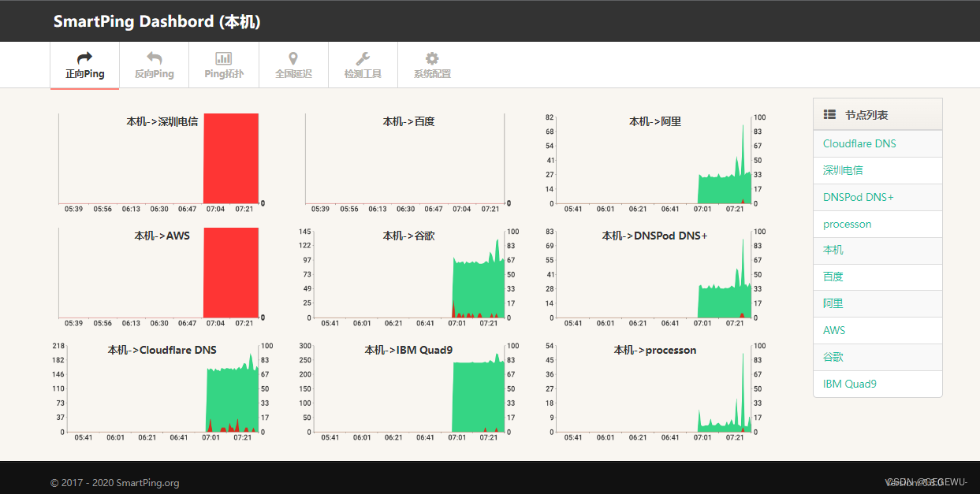
Task: Open the 本机->processon ping chart
Action: 655,392
